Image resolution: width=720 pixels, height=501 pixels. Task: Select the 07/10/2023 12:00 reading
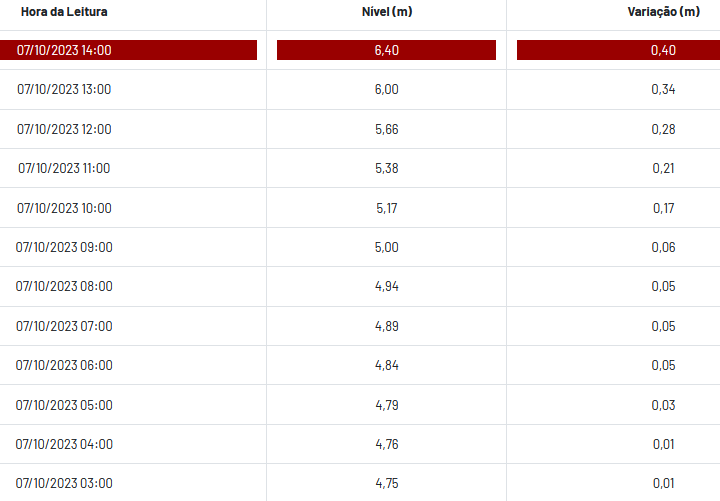point(64,129)
